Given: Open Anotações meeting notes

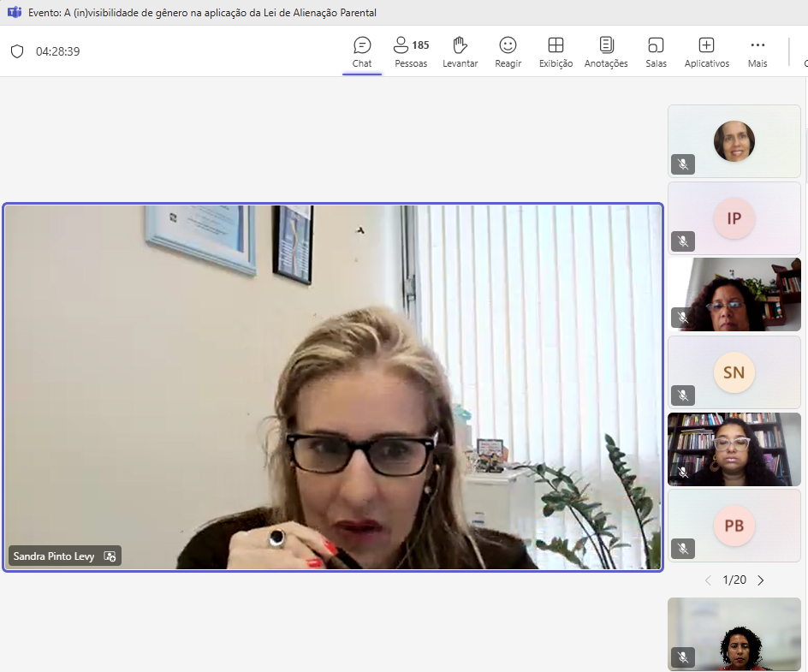Looking at the screenshot, I should pos(606,52).
